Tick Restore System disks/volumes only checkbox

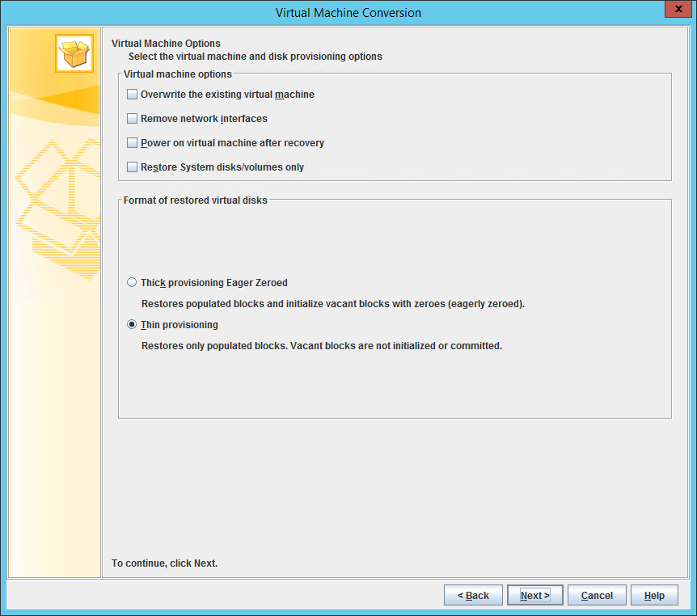tap(133, 167)
